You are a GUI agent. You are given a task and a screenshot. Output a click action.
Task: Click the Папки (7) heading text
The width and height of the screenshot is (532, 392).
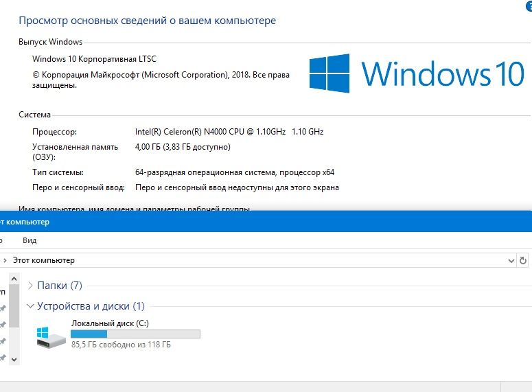[x=60, y=286]
